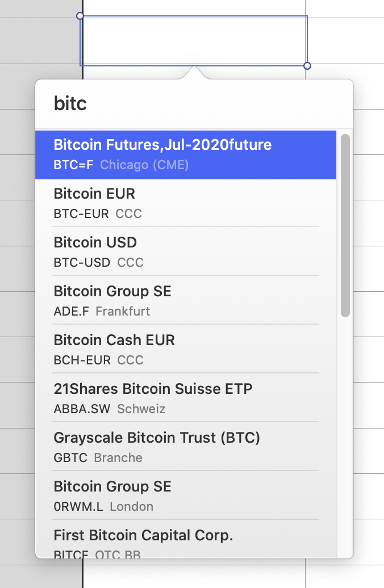Select the cell above the selected cell

pyautogui.click(x=193, y=7)
